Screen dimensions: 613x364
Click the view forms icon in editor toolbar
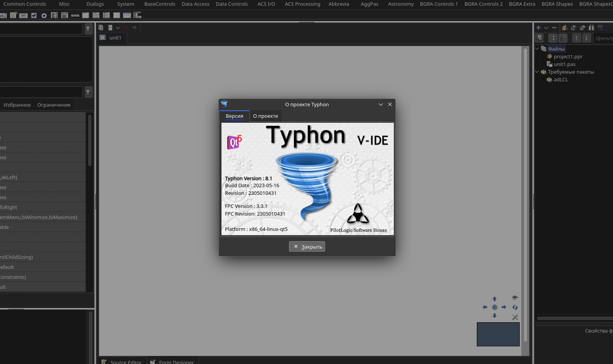point(110,28)
